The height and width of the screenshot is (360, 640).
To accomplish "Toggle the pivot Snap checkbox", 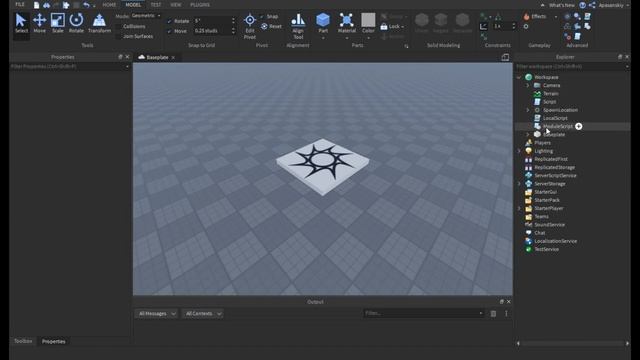I will tap(262, 16).
